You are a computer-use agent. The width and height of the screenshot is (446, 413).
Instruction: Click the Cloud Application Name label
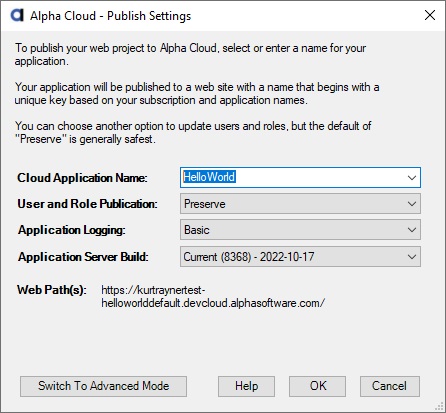[x=82, y=178]
